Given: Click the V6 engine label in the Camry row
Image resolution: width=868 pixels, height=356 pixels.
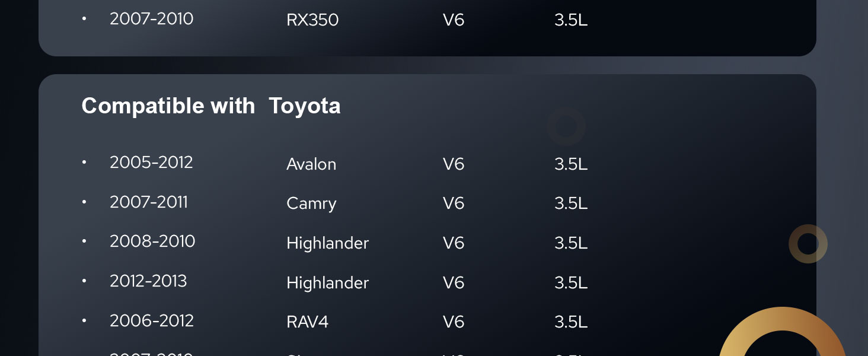Looking at the screenshot, I should coord(454,204).
